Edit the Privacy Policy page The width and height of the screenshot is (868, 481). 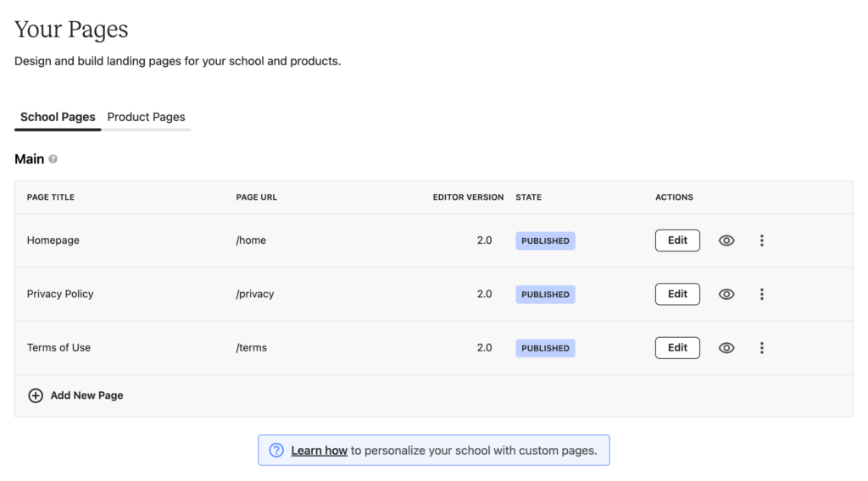tap(677, 294)
